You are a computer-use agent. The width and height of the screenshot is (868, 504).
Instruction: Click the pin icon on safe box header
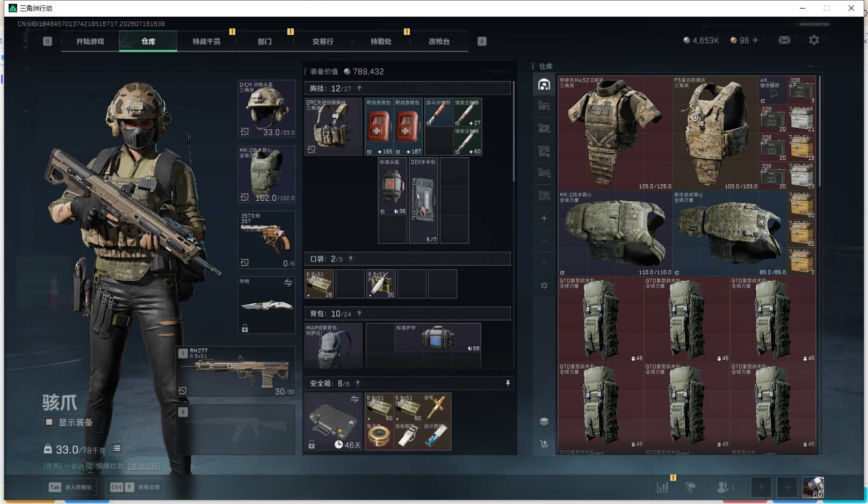(508, 383)
